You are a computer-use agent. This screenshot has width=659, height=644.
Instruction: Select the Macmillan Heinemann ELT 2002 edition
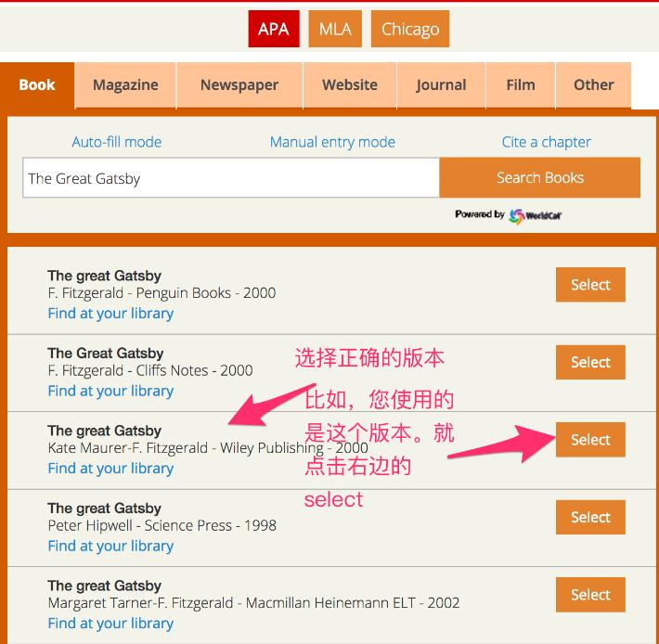(590, 595)
